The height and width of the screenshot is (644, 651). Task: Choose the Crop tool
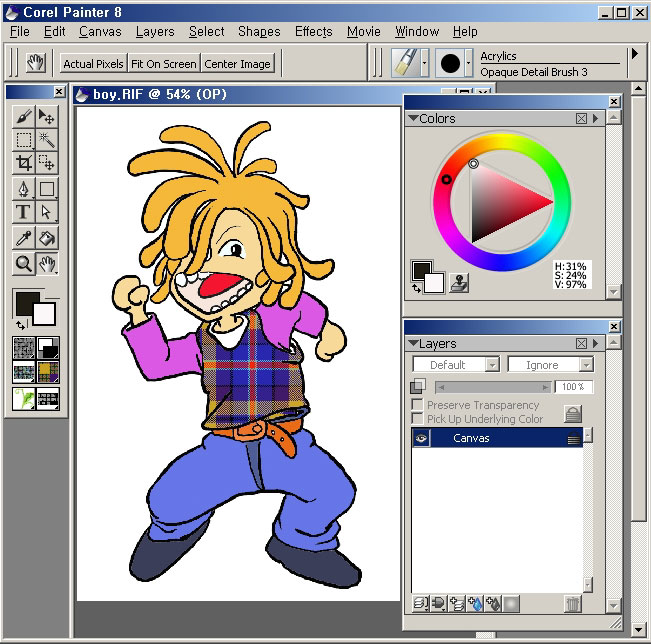24,163
